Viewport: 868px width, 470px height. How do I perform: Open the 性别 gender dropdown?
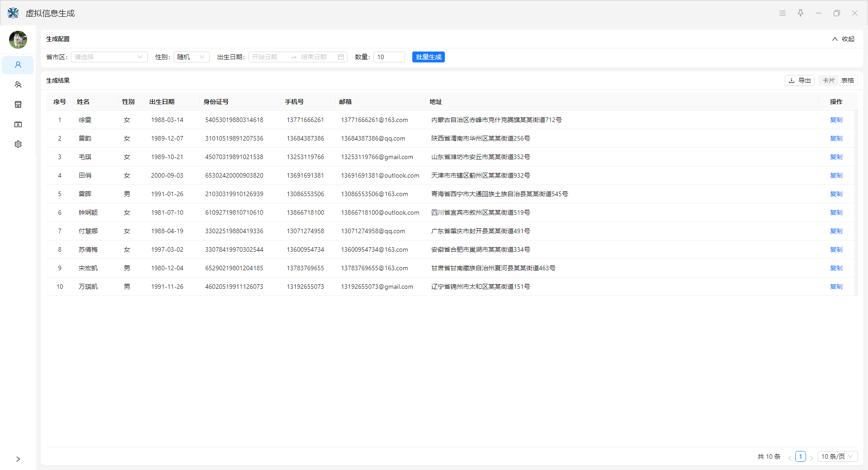191,57
